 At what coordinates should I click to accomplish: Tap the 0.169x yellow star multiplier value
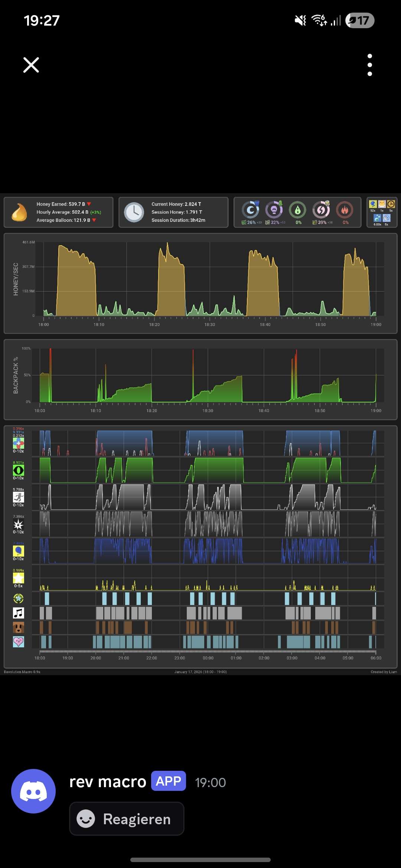pos(19,571)
